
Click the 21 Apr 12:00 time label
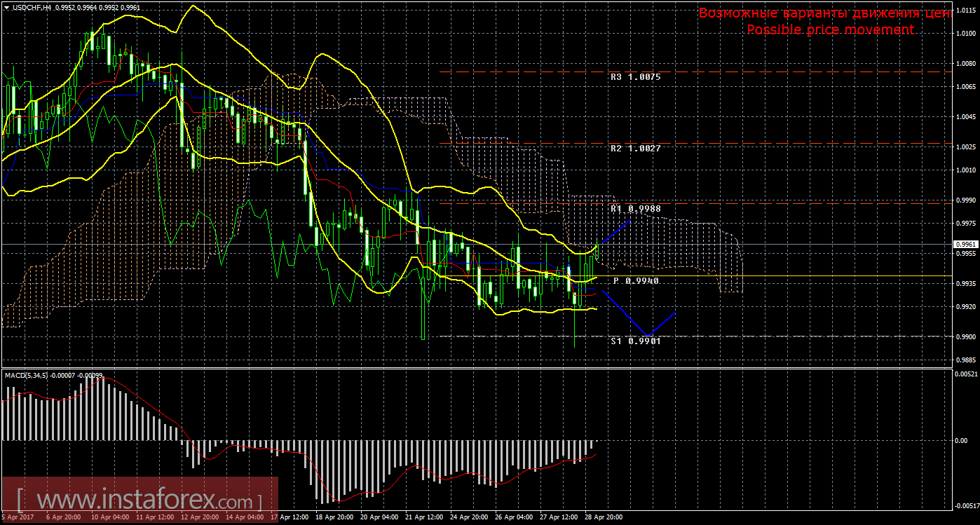[x=425, y=517]
